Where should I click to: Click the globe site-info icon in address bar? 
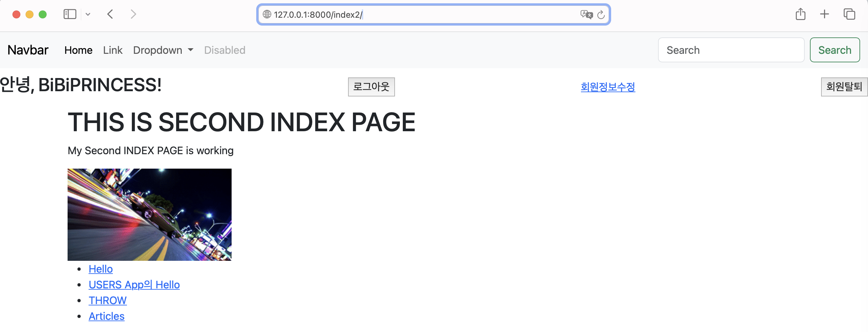tap(267, 14)
